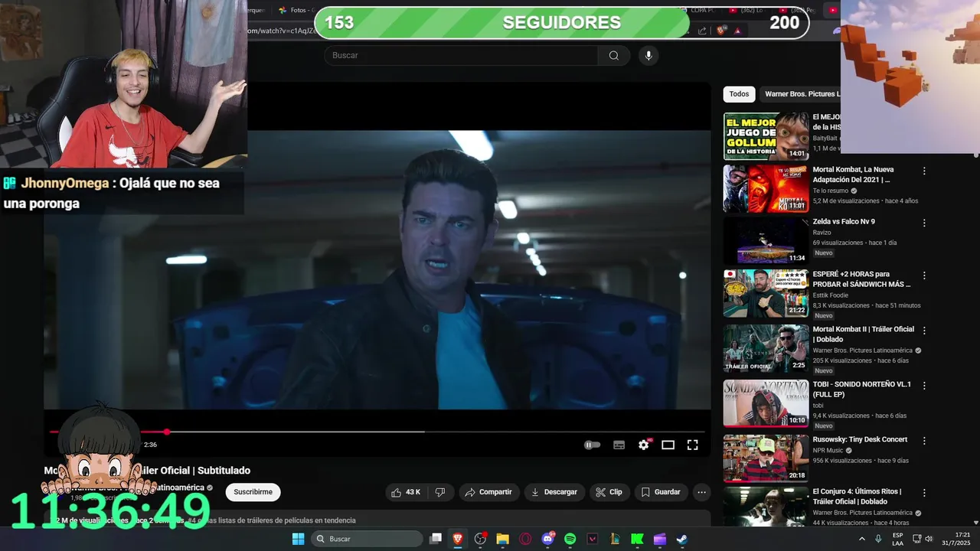Click the Ravizo channel name
This screenshot has width=980, height=551.
click(x=822, y=233)
